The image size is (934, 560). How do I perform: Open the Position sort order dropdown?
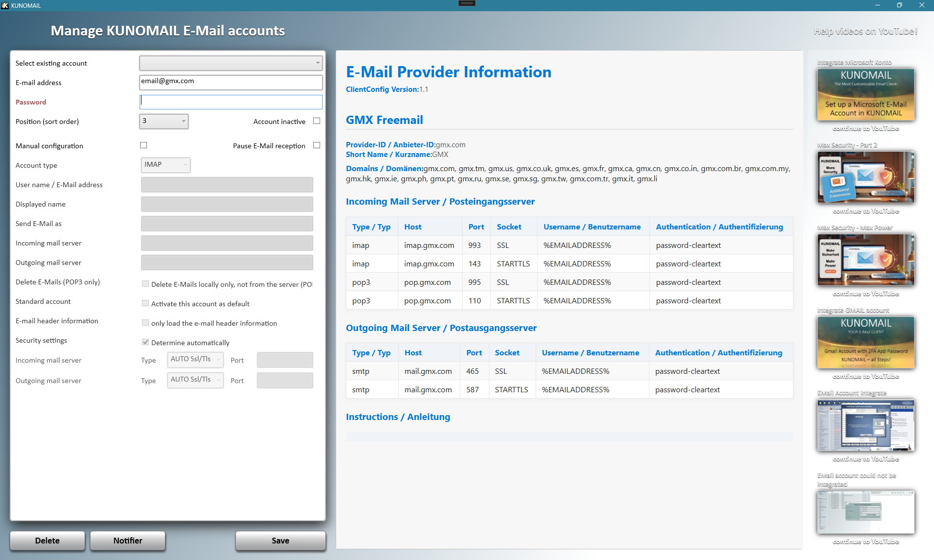pos(164,121)
